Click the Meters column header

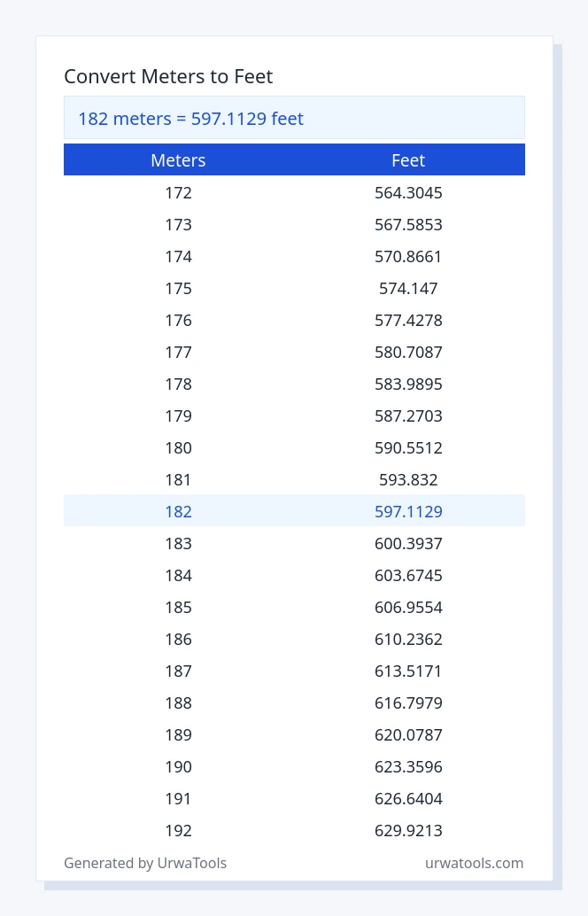click(x=178, y=160)
